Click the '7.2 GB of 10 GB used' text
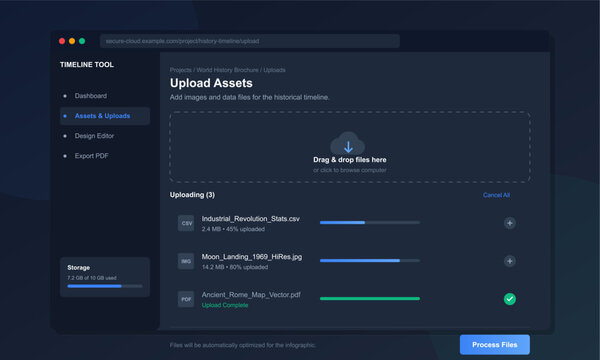Viewport: 600px width, 360px height. [92, 278]
